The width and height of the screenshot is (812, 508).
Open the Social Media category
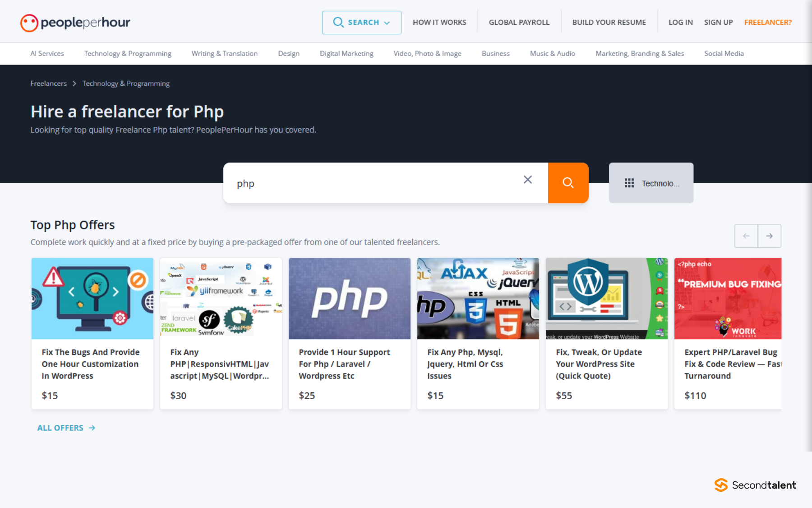724,53
